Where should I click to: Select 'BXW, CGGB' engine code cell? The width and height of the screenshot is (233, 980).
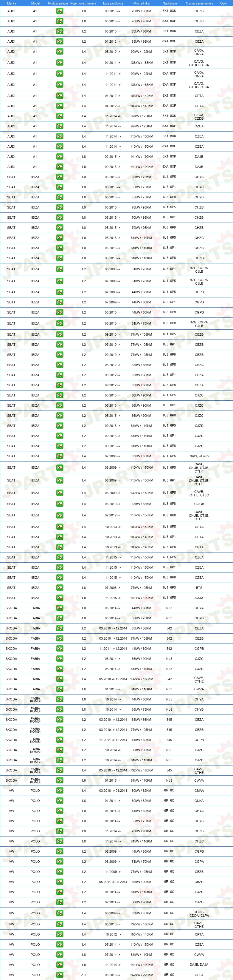pyautogui.click(x=199, y=456)
